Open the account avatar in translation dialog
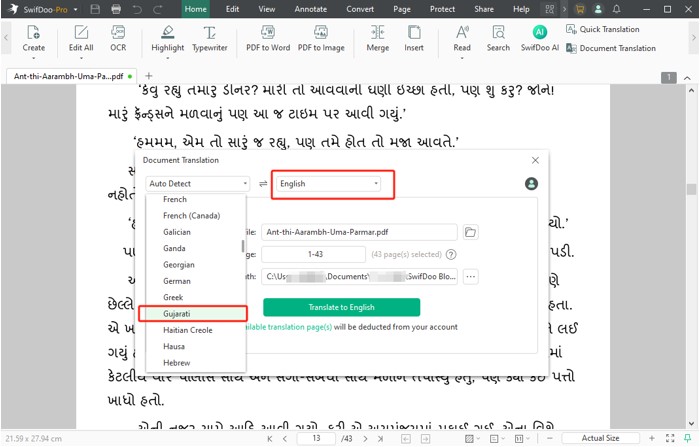This screenshot has height=447, width=700. pos(531,184)
